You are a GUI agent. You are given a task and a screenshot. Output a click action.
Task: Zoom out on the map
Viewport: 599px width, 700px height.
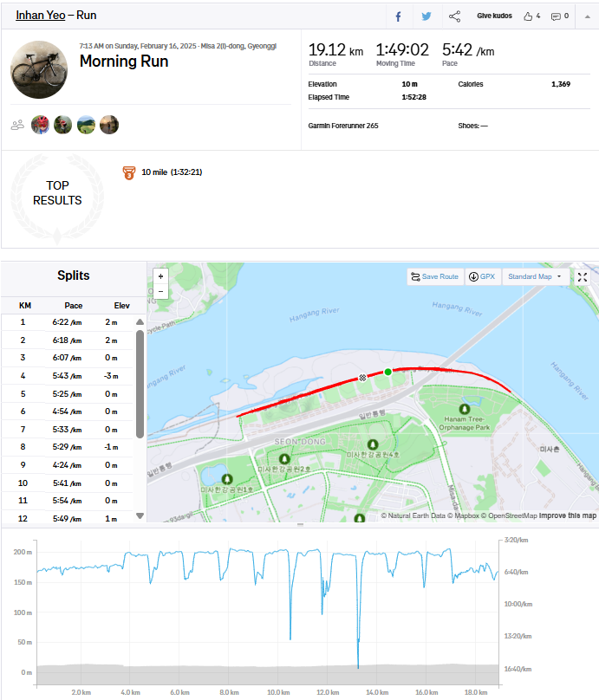(x=160, y=291)
